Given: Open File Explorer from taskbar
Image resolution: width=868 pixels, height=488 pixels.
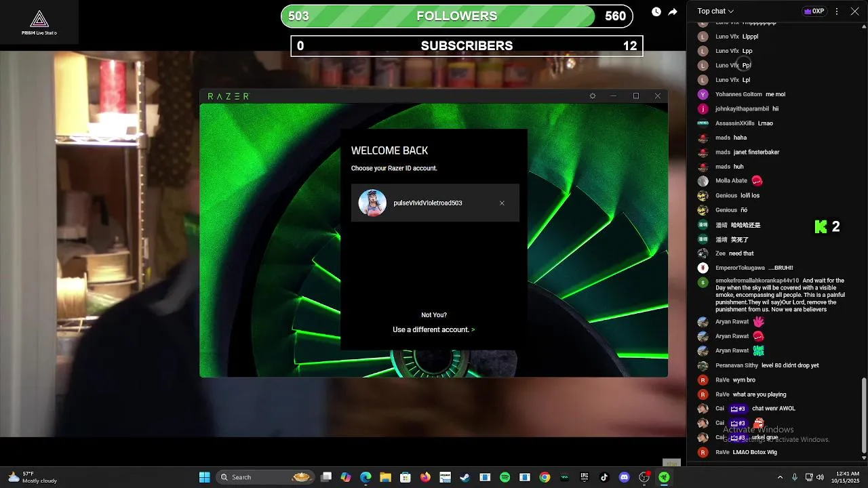Looking at the screenshot, I should pyautogui.click(x=385, y=477).
